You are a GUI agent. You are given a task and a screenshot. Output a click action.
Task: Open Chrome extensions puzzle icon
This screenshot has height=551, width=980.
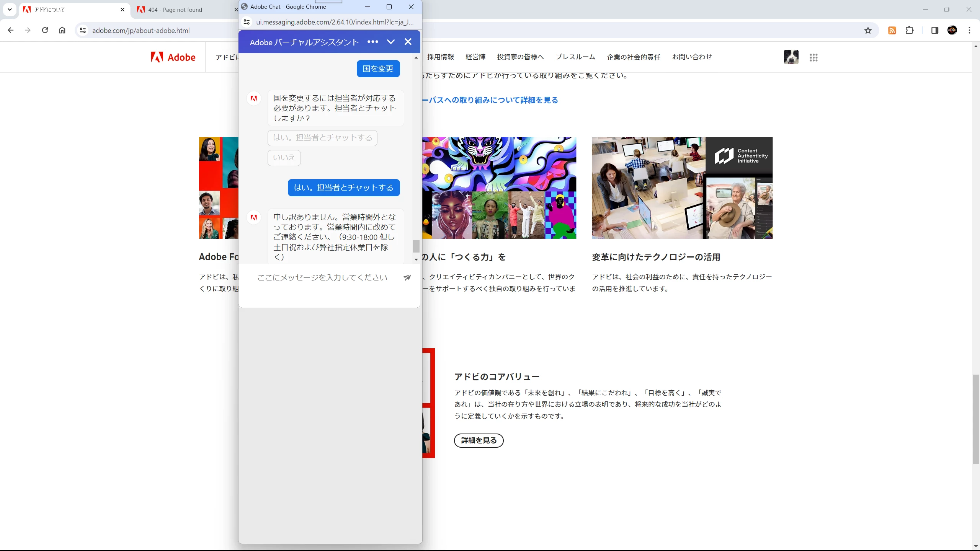[x=910, y=31]
